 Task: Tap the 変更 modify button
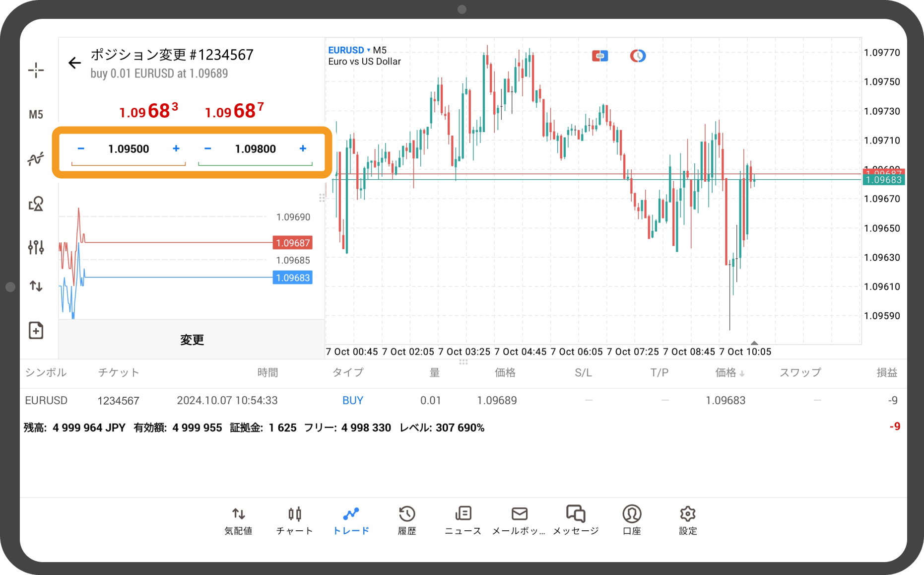pos(192,340)
